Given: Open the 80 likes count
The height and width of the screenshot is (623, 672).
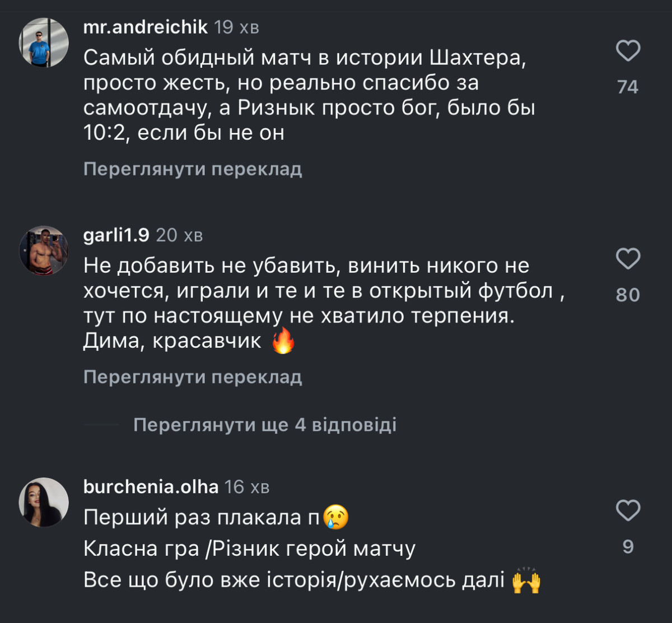Looking at the screenshot, I should click(x=628, y=295).
